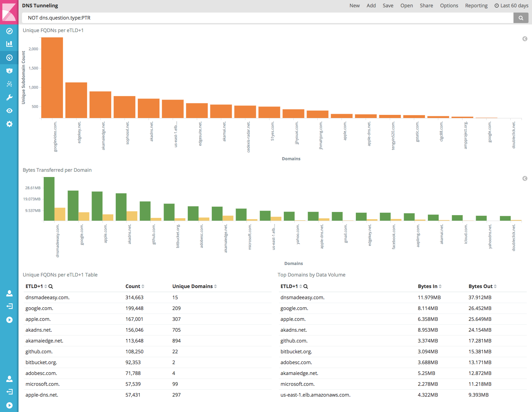The height and width of the screenshot is (412, 532).
Task: Click Save in the dashboard menu
Action: tap(388, 6)
